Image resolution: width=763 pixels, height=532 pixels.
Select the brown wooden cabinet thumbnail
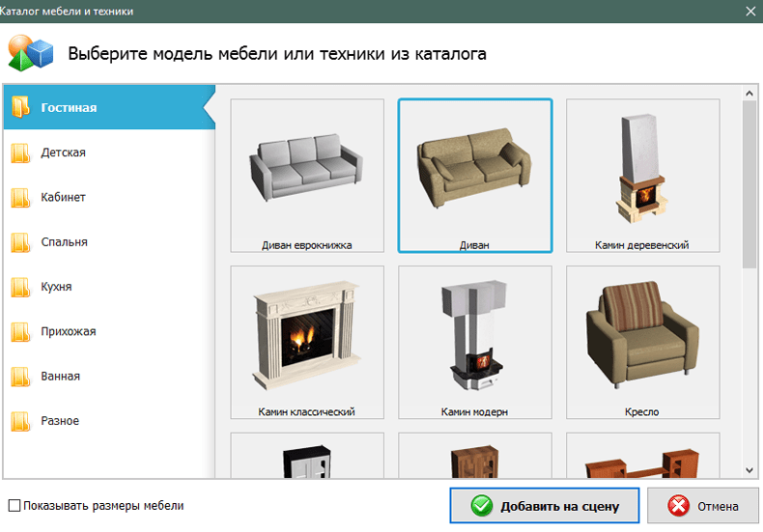click(475, 456)
